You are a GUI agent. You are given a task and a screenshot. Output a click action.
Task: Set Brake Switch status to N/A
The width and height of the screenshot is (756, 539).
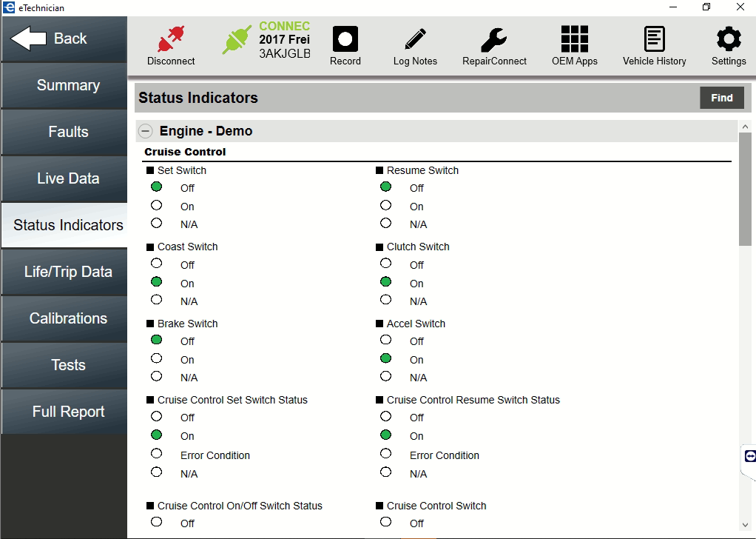click(156, 375)
